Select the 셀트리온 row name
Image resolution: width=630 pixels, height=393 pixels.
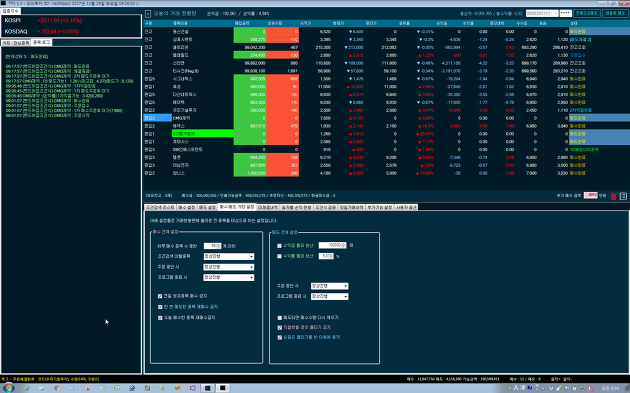(180, 47)
